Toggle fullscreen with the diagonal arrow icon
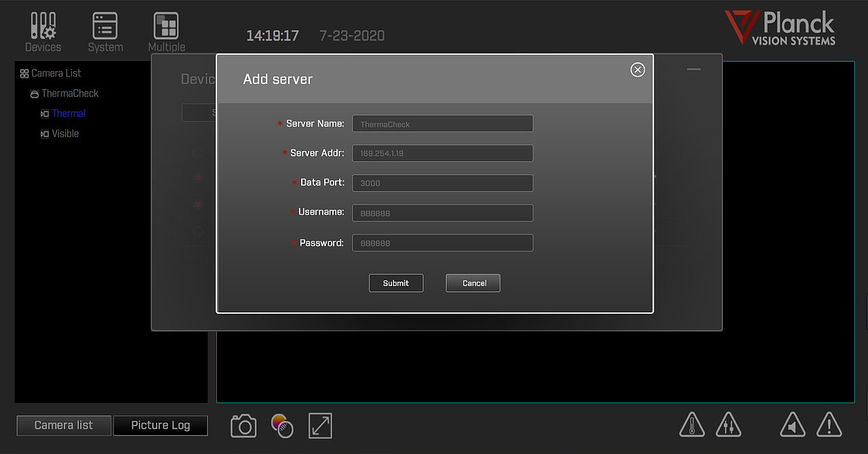Screen dimensions: 868x454 point(320,426)
